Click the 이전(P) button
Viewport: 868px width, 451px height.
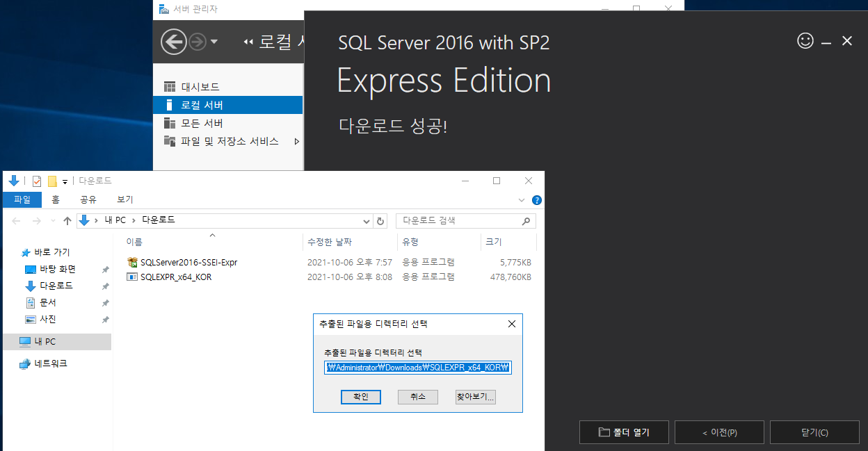pyautogui.click(x=719, y=432)
